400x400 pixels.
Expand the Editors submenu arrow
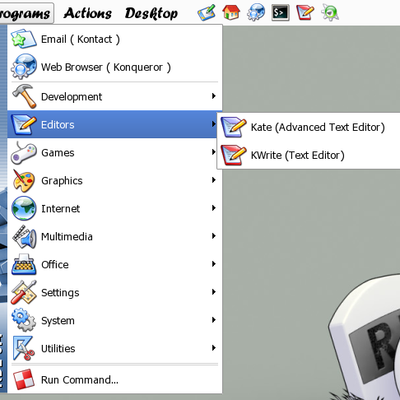click(x=214, y=124)
